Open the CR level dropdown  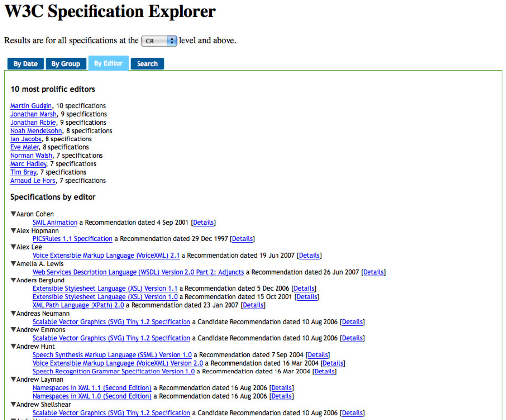point(159,41)
